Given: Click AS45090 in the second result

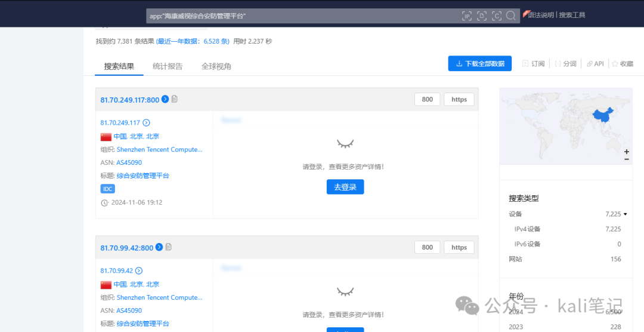Looking at the screenshot, I should point(129,311).
